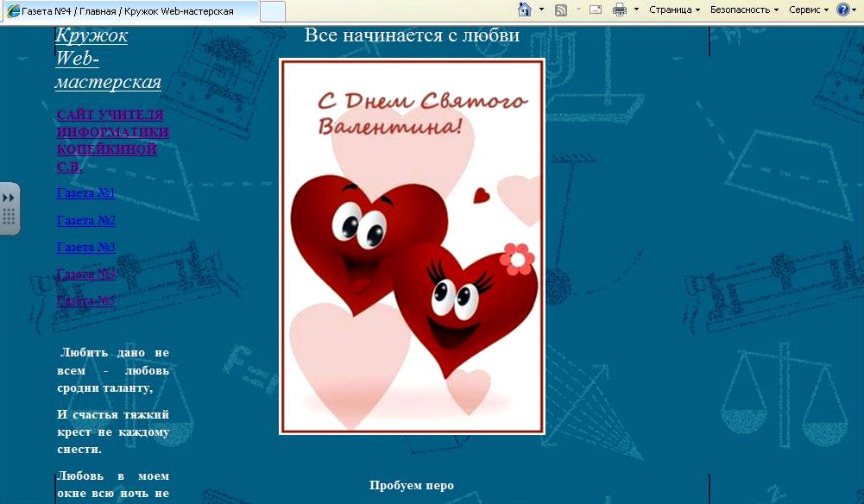
Task: Click the RSS feeds icon
Action: click(561, 9)
